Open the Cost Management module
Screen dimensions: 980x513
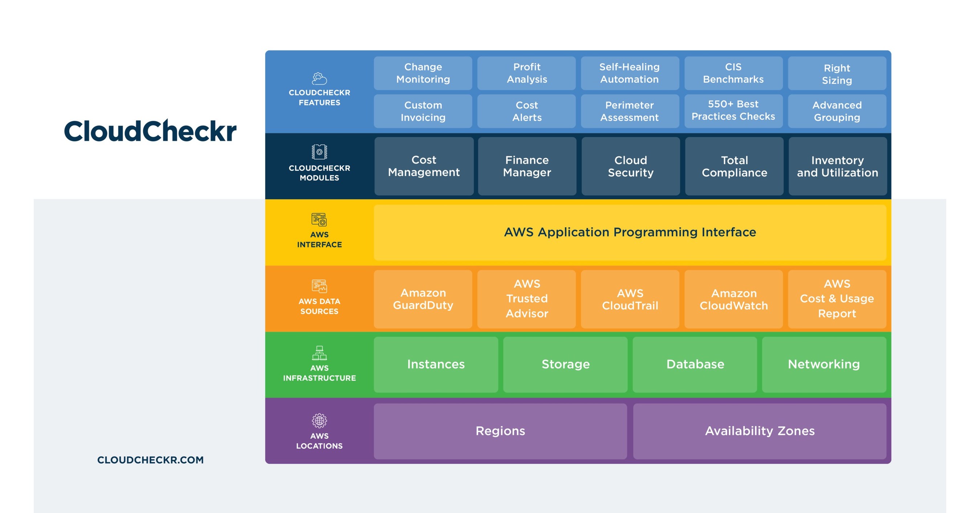coord(424,166)
